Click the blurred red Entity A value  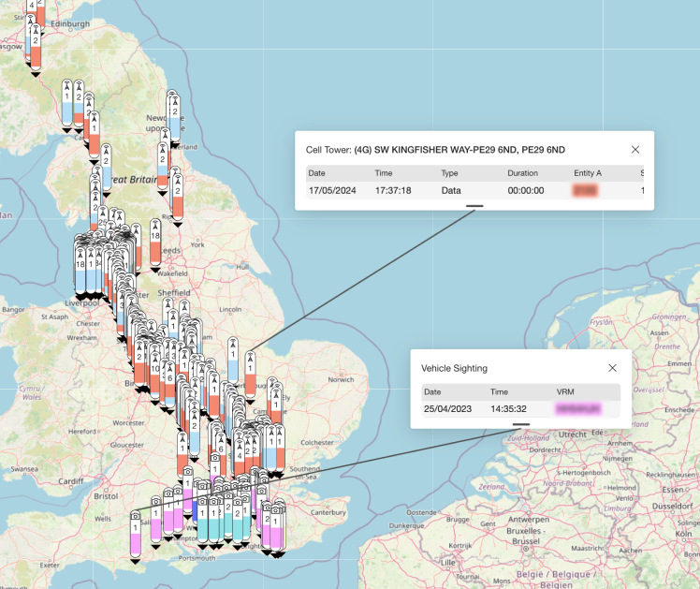[x=586, y=190]
